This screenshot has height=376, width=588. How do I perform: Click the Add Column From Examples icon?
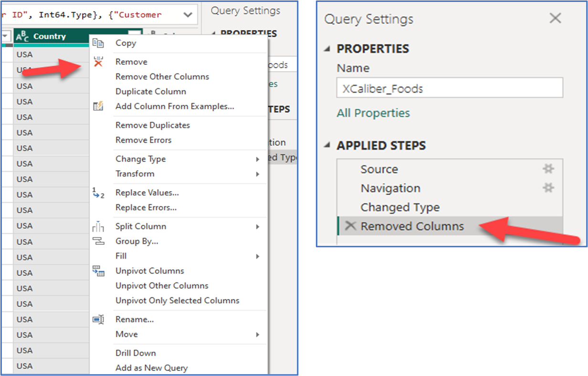[98, 106]
